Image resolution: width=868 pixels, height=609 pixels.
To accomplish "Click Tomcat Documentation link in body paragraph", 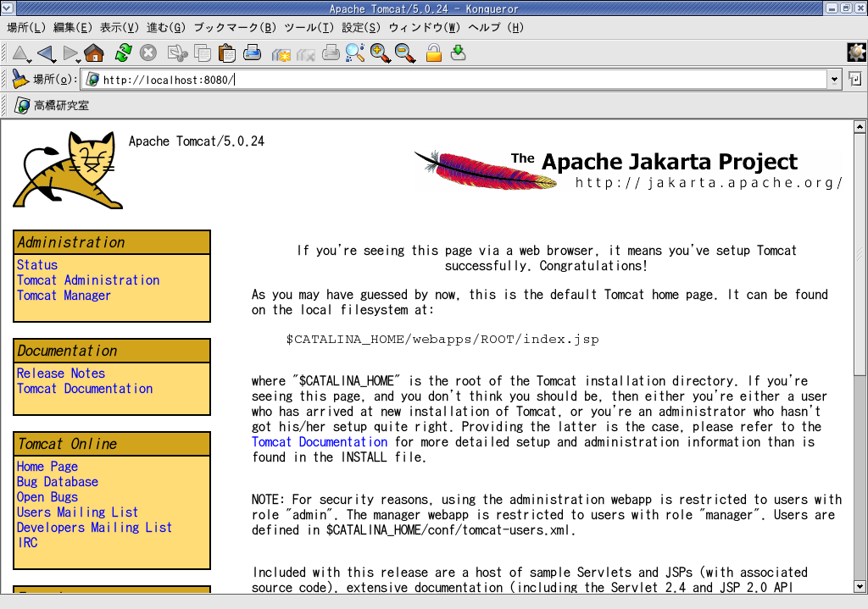I will 320,442.
